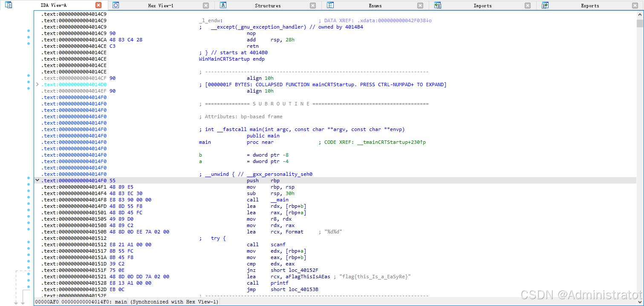Click the Structures tab icon

pos(224,4)
